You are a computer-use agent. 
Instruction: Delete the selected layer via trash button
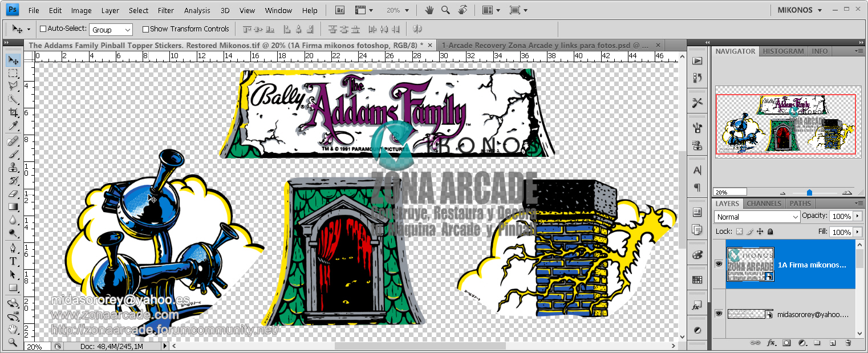click(x=848, y=343)
